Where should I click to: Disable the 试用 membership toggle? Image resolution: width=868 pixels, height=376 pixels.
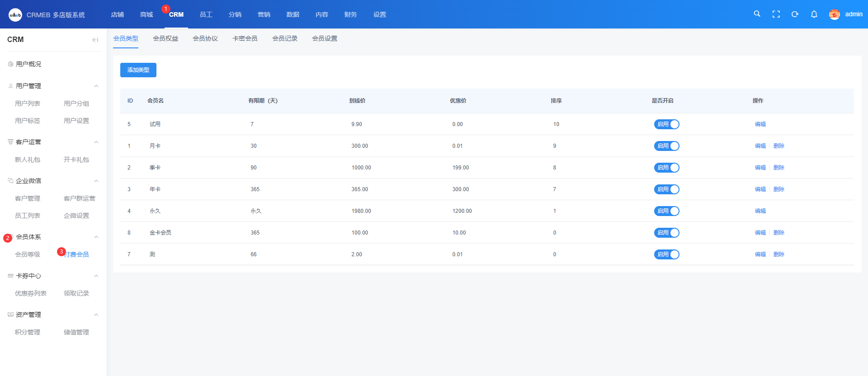[666, 124]
